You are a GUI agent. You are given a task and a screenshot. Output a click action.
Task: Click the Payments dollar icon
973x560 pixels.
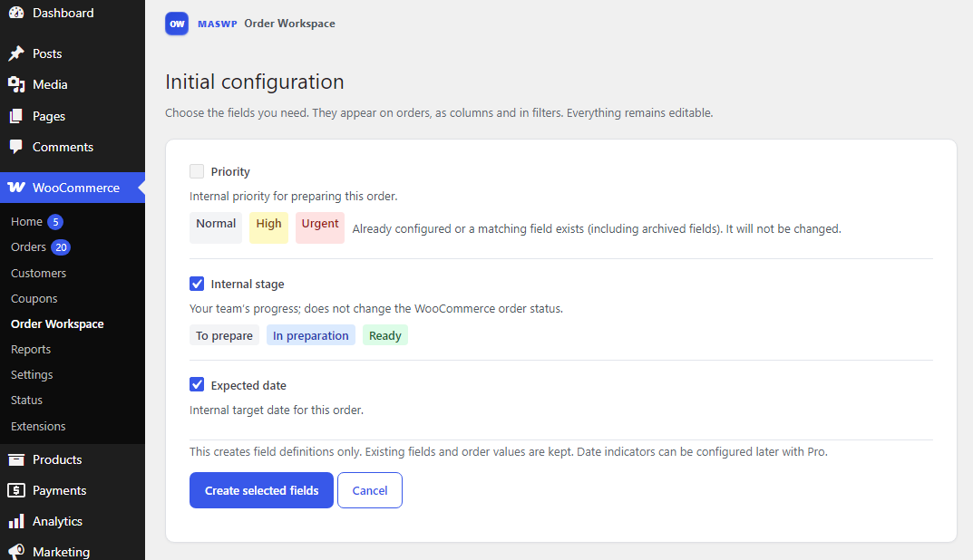16,490
